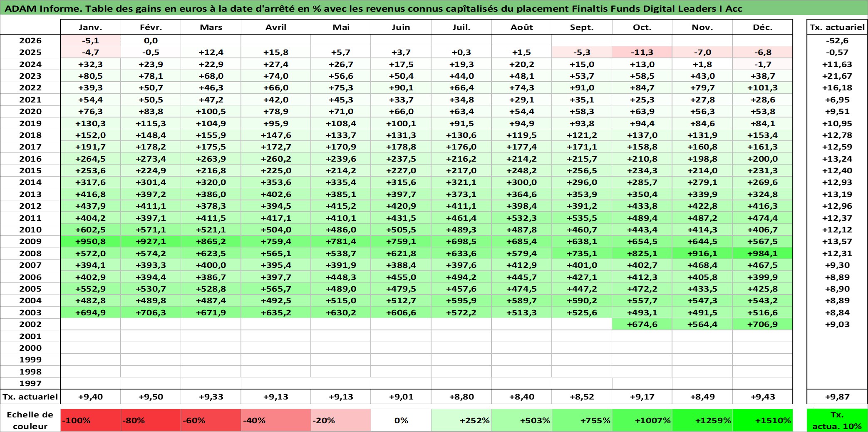Click cell value +101,3 in 2022 row
This screenshot has height=432, width=868.
[762, 87]
